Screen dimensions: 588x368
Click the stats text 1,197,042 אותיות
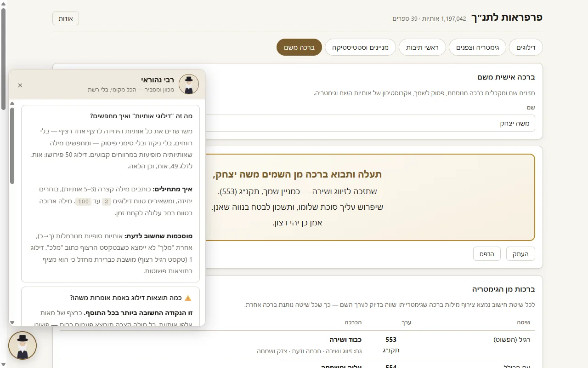coord(444,18)
